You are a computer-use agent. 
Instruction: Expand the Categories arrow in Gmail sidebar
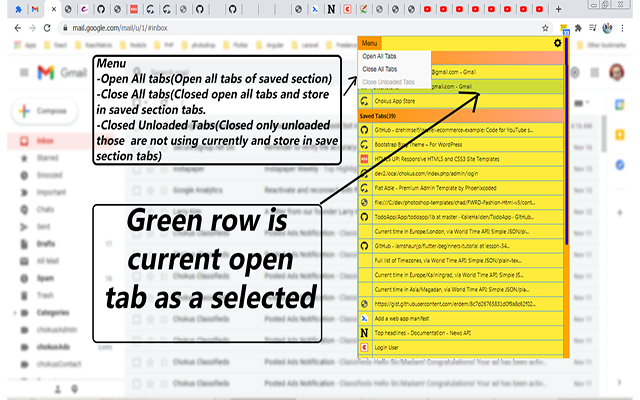click(x=15, y=313)
